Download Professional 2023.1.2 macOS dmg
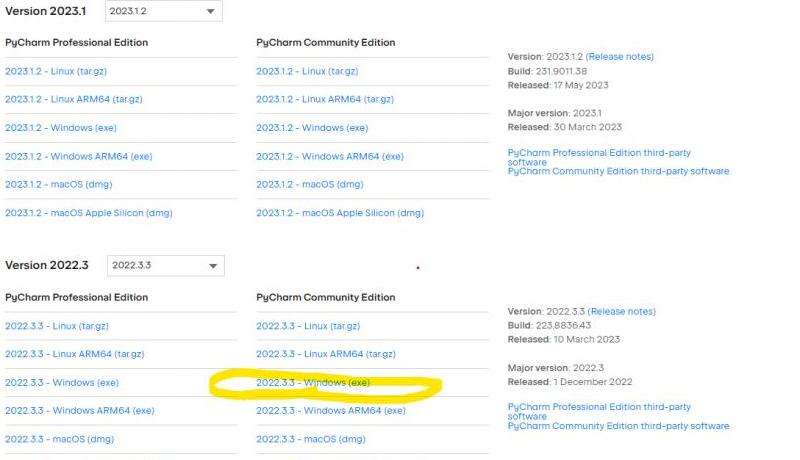This screenshot has height=460, width=800. (x=59, y=185)
